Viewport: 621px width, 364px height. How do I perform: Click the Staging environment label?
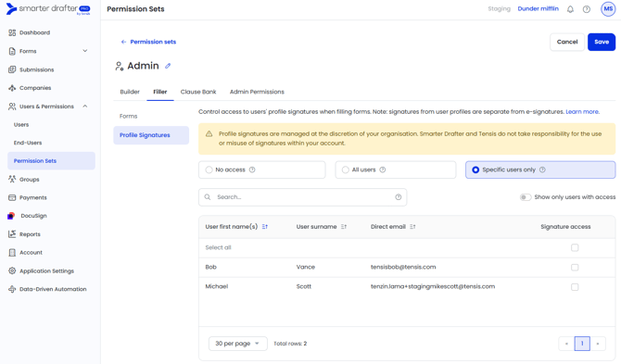[499, 8]
